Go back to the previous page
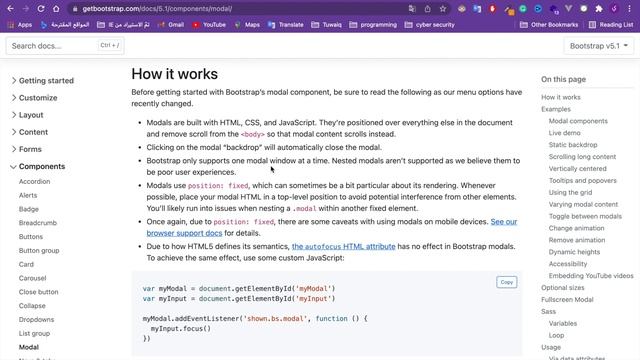This screenshot has height=360, width=640. [x=11, y=9]
